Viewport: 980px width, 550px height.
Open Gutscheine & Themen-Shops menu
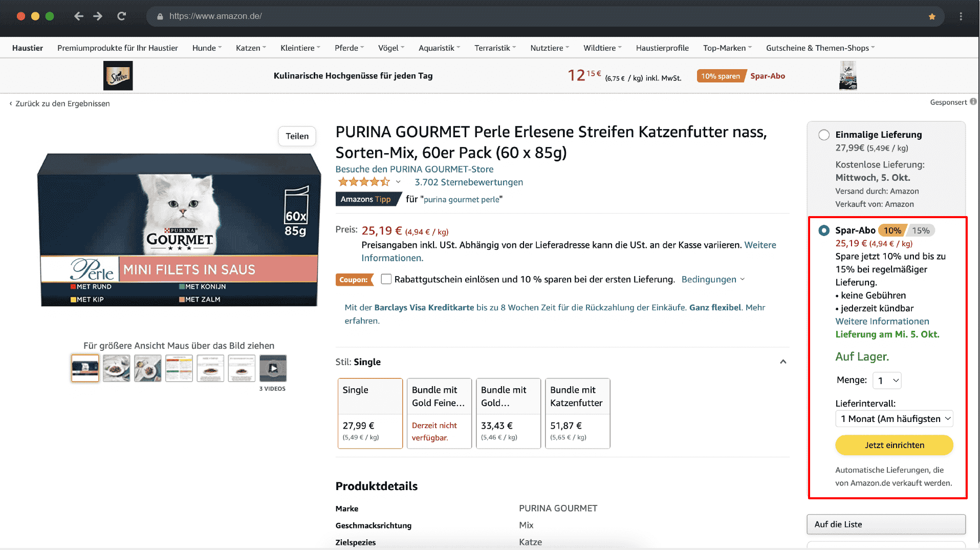pos(820,48)
